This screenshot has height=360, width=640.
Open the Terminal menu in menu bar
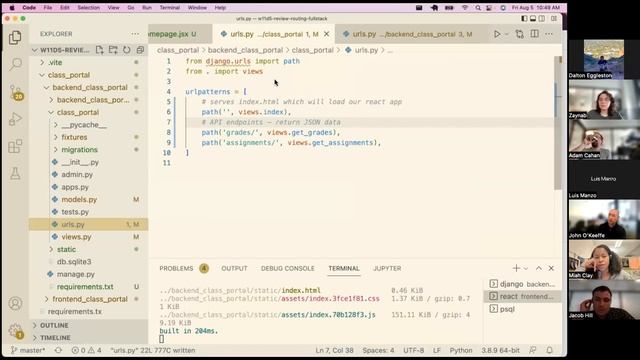pyautogui.click(x=169, y=7)
